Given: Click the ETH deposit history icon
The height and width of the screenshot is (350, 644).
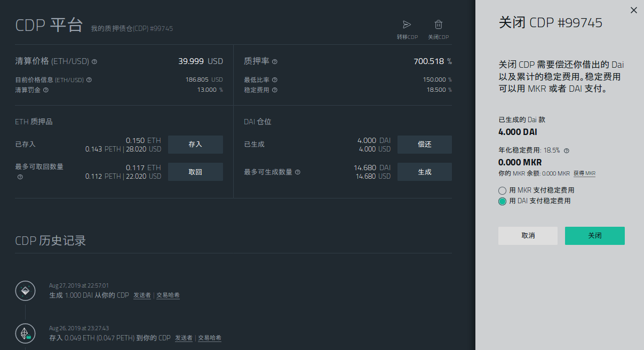Looking at the screenshot, I should [25, 333].
